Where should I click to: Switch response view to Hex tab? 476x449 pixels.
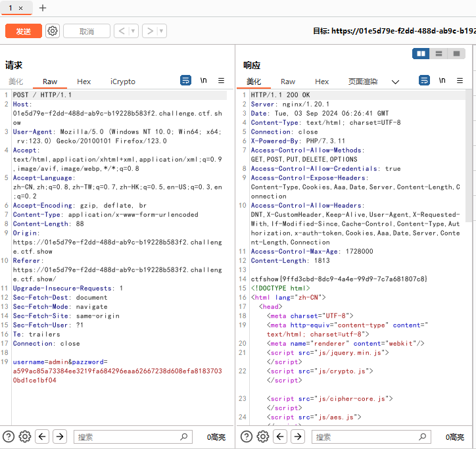pyautogui.click(x=321, y=82)
